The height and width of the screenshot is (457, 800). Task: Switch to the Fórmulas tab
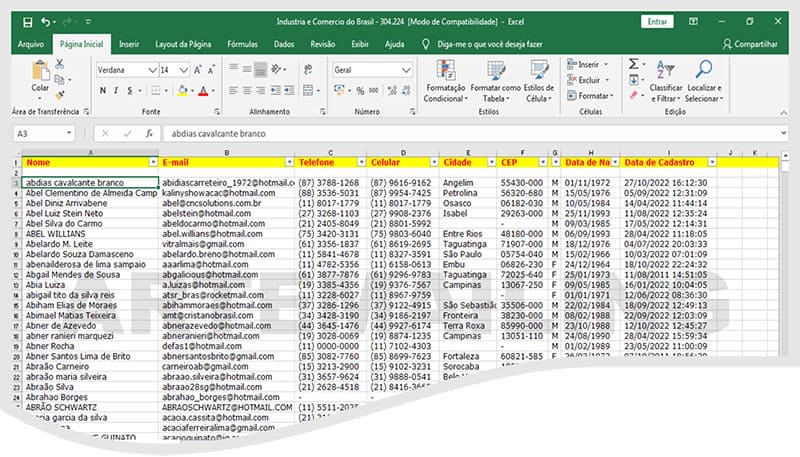(x=242, y=44)
